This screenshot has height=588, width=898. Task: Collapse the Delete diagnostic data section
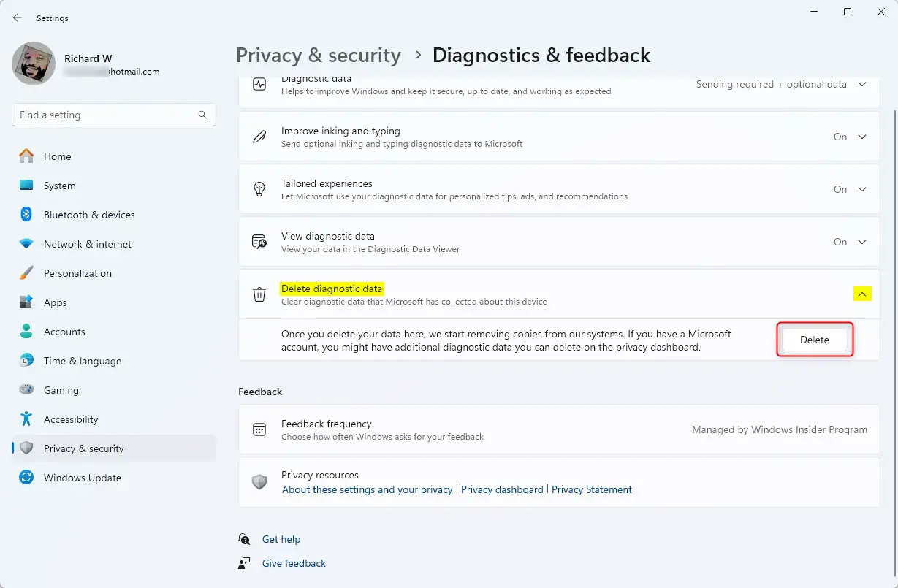[862, 294]
